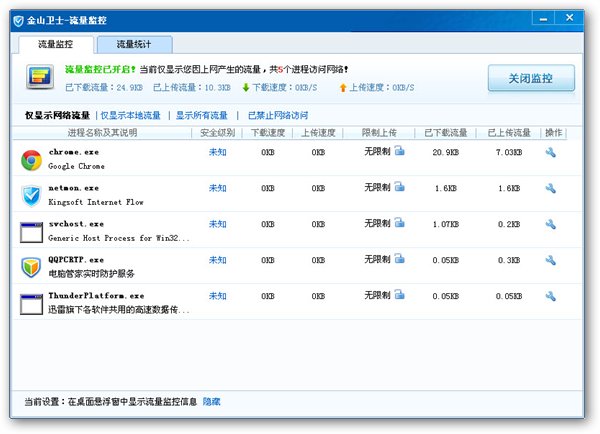600x434 pixels.
Task: Open upload limit lock for chrome.exe
Action: click(399, 151)
